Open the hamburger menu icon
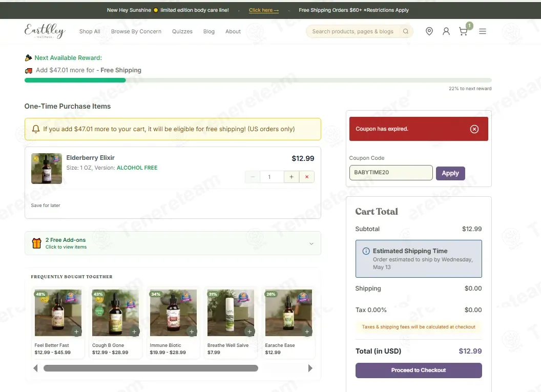Image resolution: width=541 pixels, height=392 pixels. (x=483, y=31)
